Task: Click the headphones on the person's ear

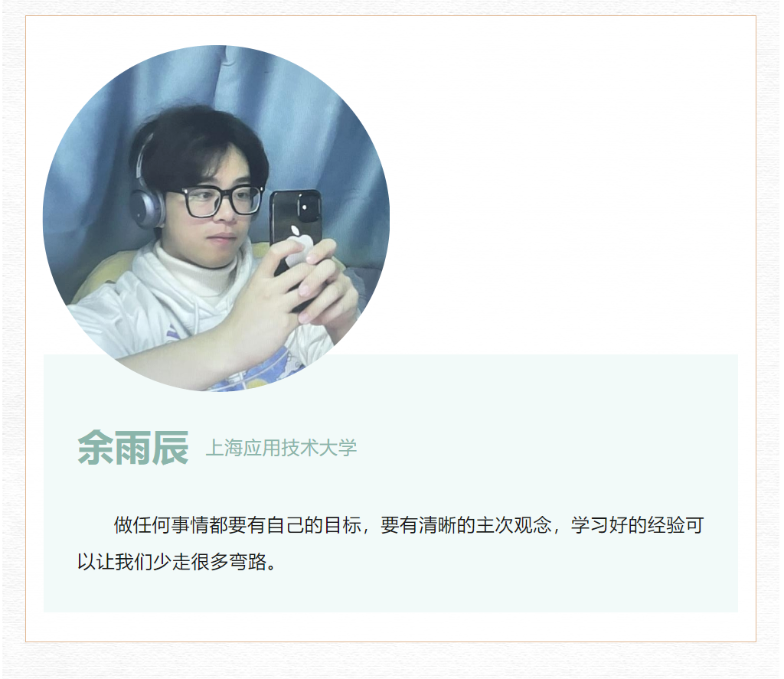Action: click(148, 206)
